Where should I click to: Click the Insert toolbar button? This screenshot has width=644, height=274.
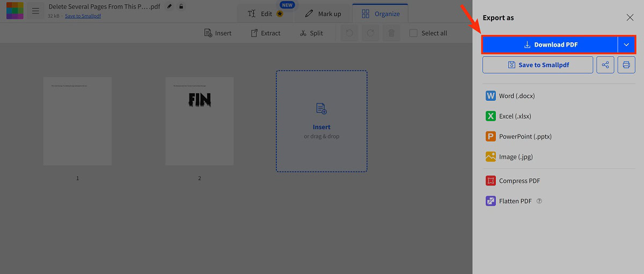pos(218,33)
